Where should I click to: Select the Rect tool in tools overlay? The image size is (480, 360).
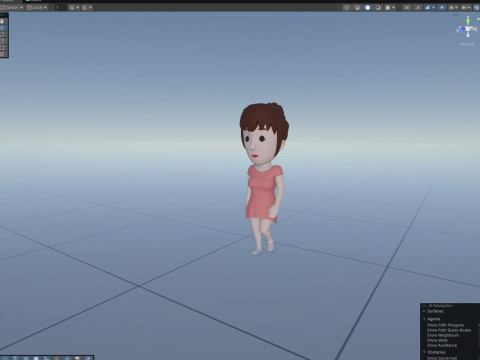point(3,47)
